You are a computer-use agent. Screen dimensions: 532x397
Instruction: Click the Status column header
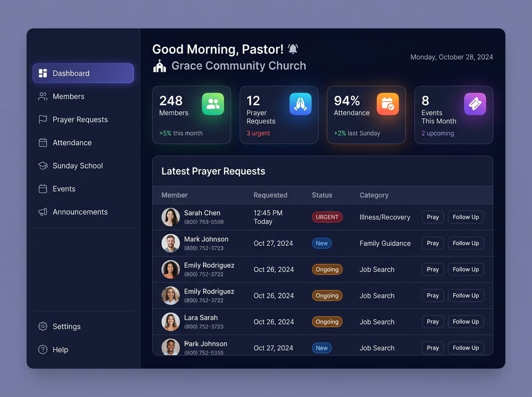[322, 195]
